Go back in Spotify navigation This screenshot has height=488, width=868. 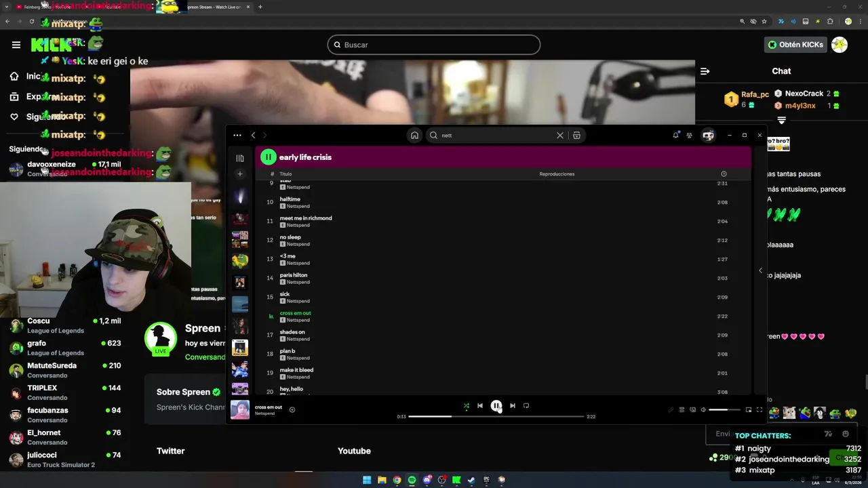coord(253,136)
